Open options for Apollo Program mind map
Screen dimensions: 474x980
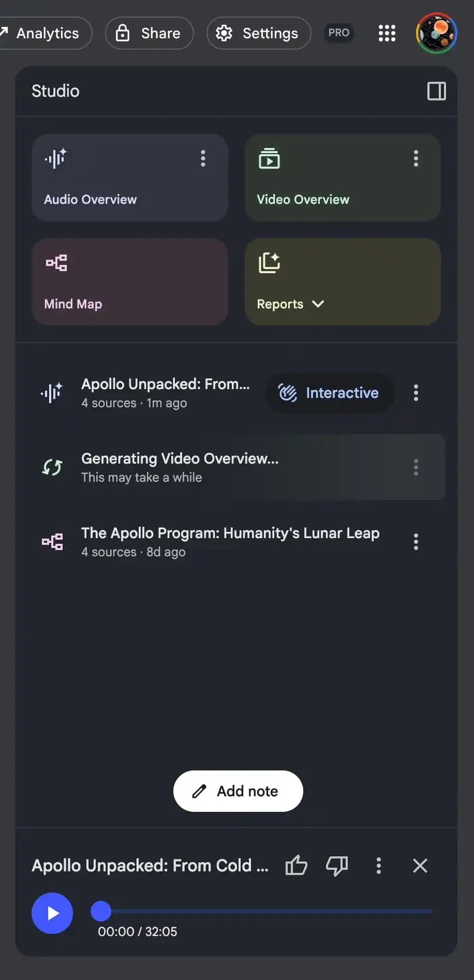(x=416, y=542)
